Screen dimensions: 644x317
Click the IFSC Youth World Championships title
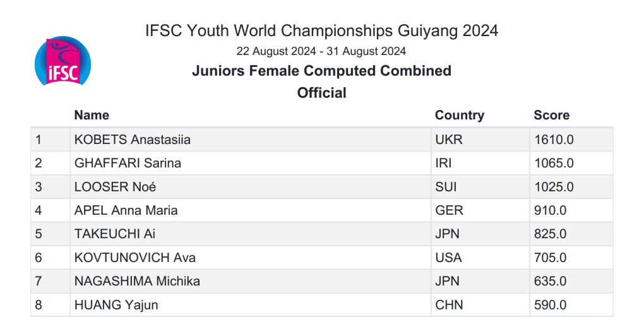(321, 31)
